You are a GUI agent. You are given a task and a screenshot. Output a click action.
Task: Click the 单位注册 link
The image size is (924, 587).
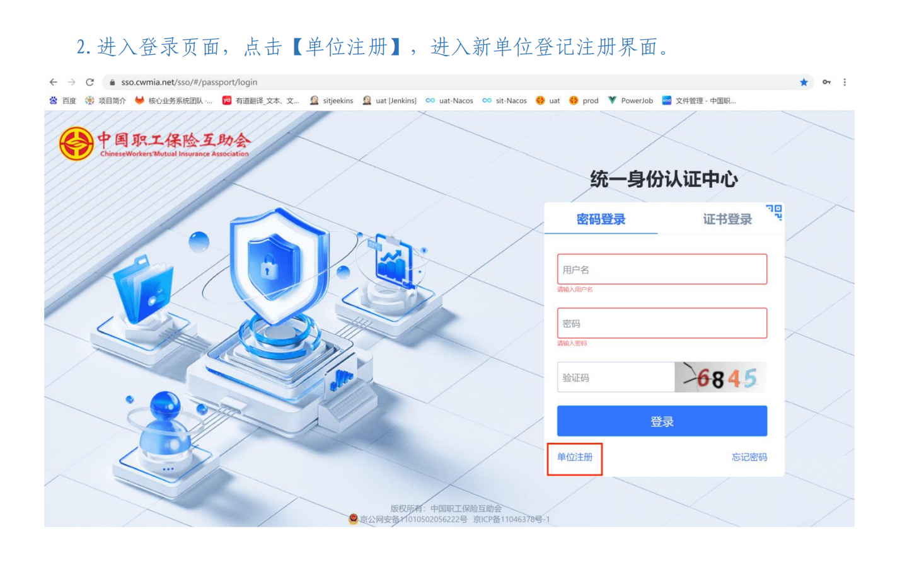(x=575, y=457)
